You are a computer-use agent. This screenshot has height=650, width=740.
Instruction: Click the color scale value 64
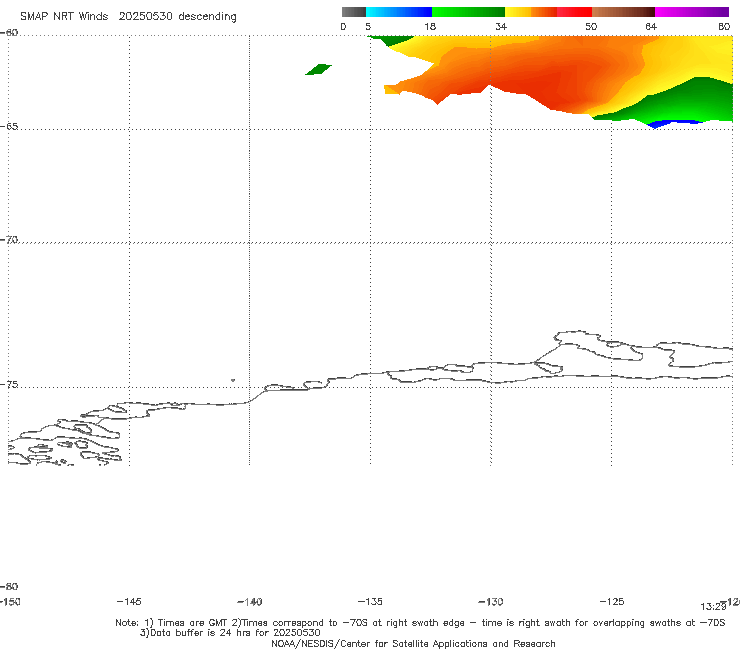point(651,27)
